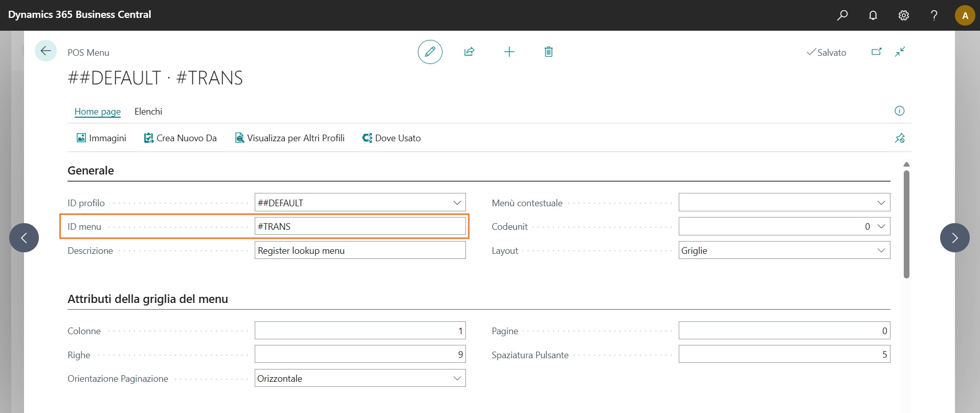The image size is (980, 413).
Task: Expand the Menù contestuale dropdown
Action: pos(881,203)
